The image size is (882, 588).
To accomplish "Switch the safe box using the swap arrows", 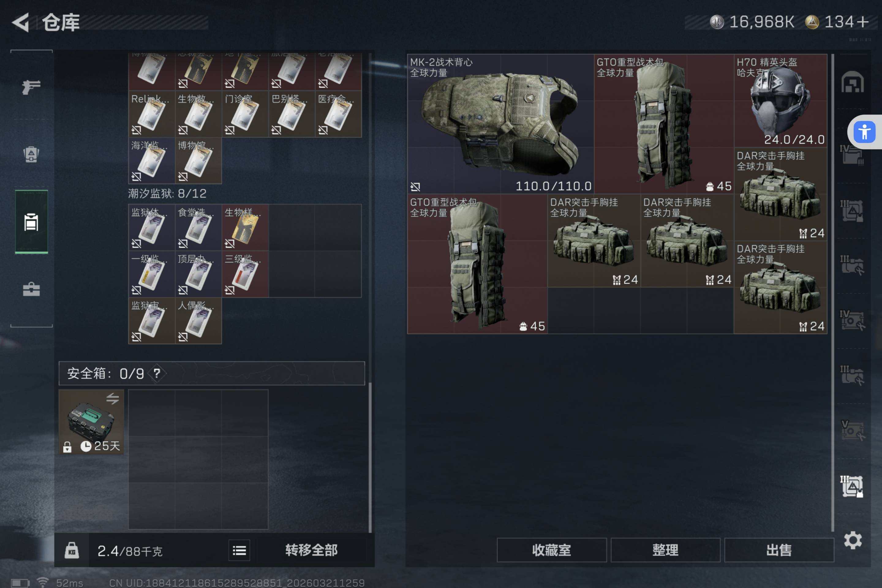I will coord(112,398).
